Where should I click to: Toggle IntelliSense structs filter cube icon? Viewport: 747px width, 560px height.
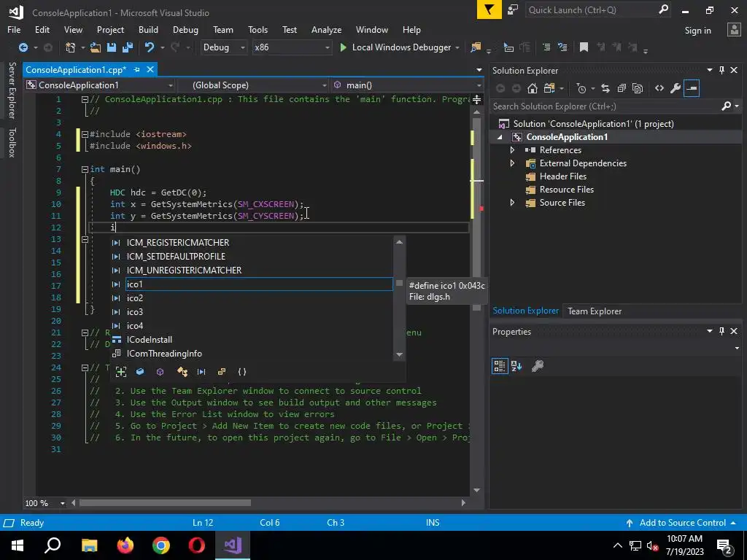[160, 372]
